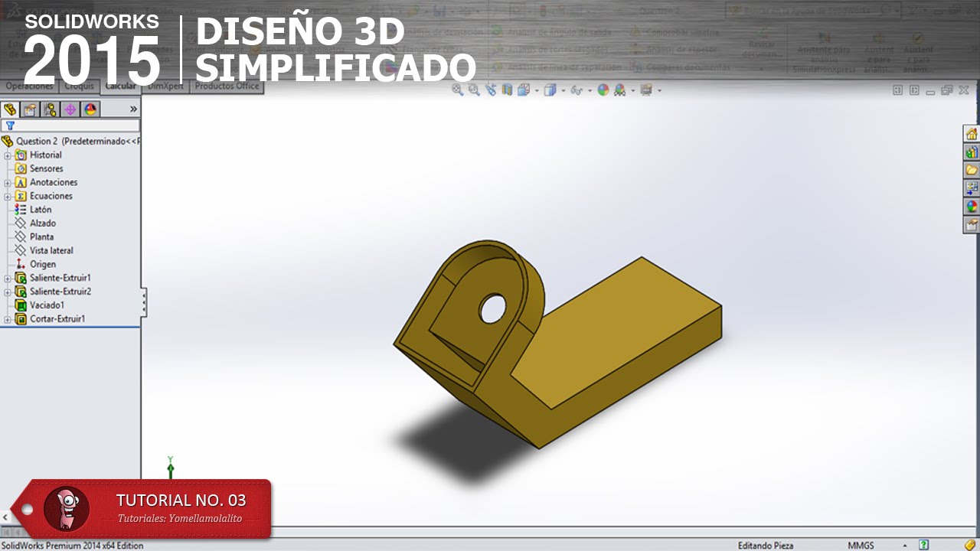Click the View Settings icon
The image size is (980, 551).
point(646,90)
